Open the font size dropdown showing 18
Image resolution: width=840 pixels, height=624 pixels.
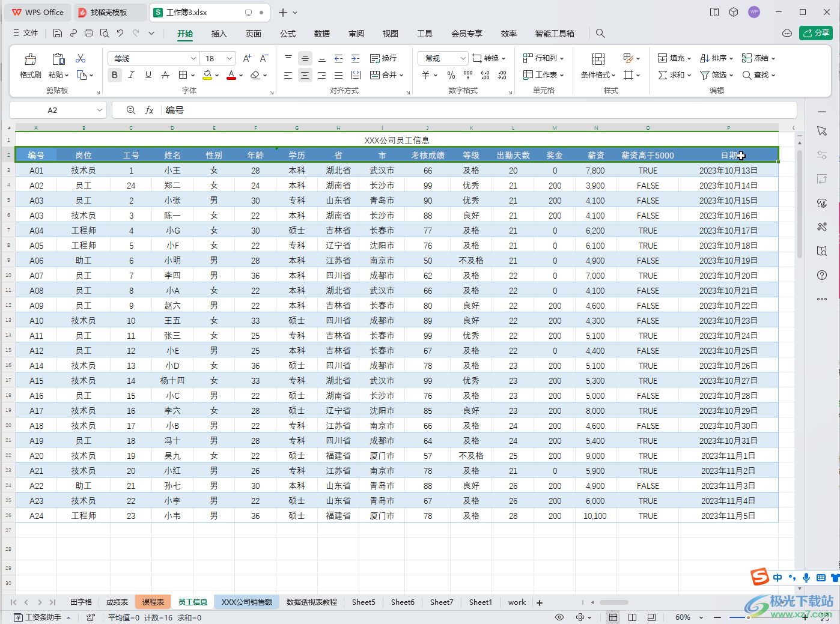[x=230, y=58]
